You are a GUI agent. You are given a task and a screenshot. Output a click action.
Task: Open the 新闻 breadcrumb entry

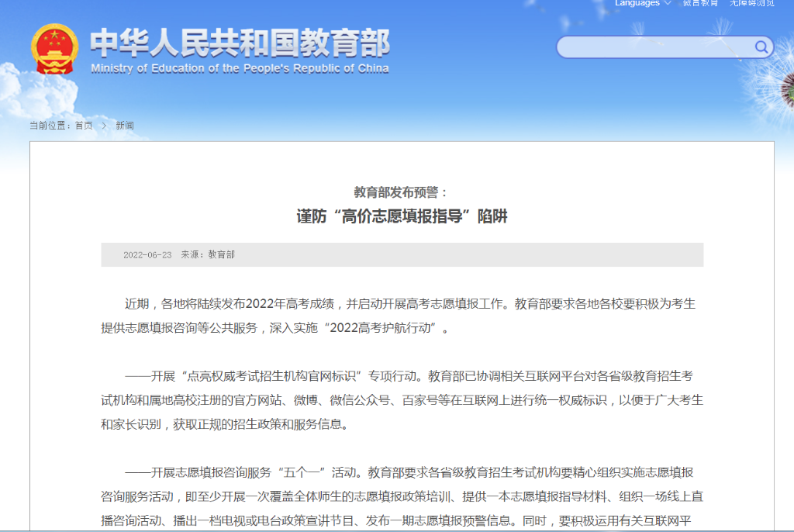click(x=124, y=124)
